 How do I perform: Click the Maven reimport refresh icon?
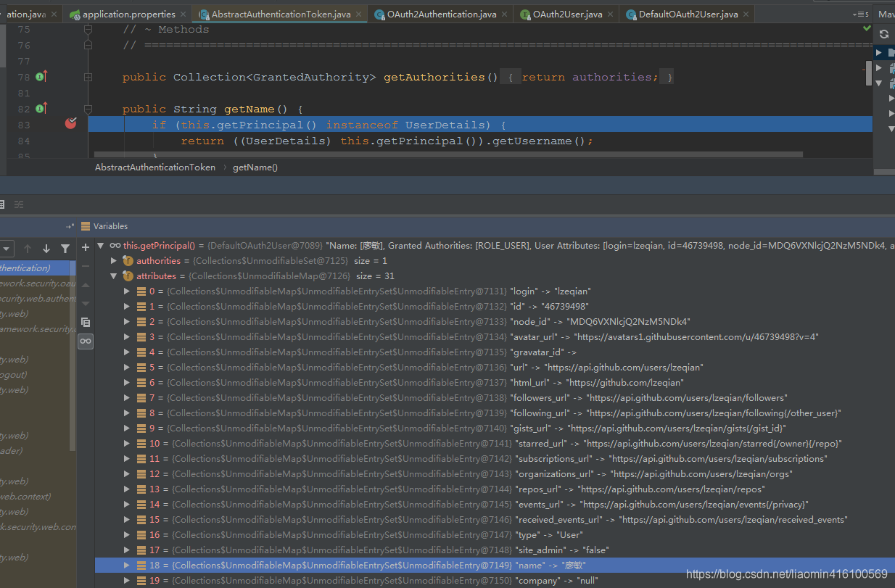click(883, 34)
